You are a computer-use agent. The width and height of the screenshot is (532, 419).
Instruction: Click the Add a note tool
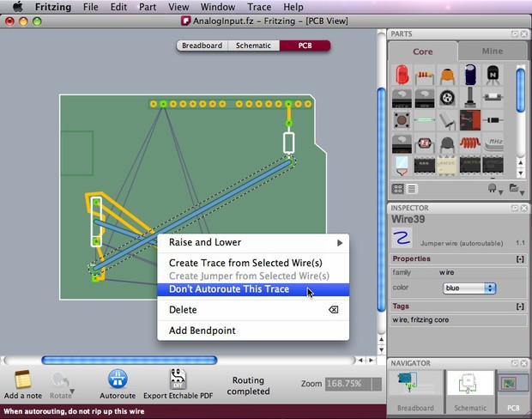click(22, 385)
